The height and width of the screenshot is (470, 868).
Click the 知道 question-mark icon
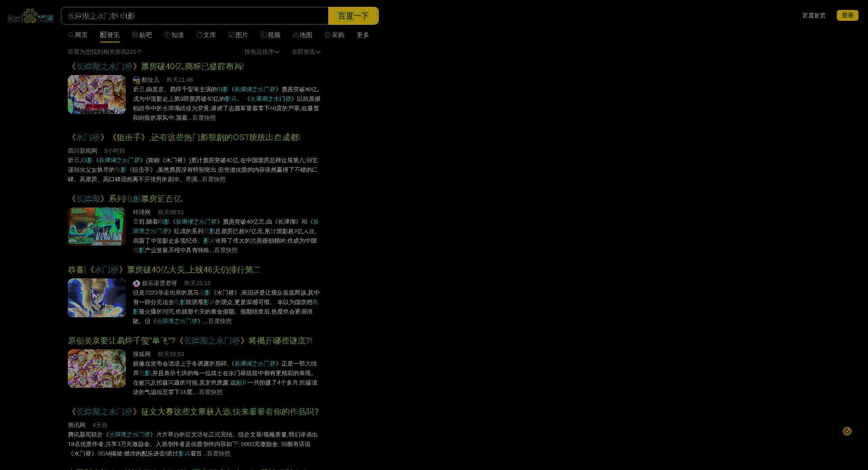click(x=167, y=35)
